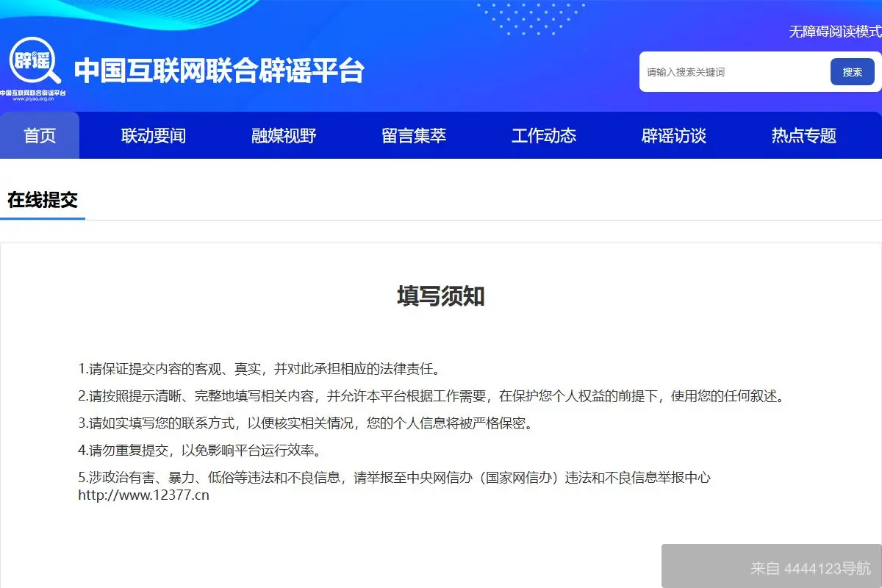Open 无障碍阅读模式 accessibility mode
The width and height of the screenshot is (882, 588).
coord(834,32)
